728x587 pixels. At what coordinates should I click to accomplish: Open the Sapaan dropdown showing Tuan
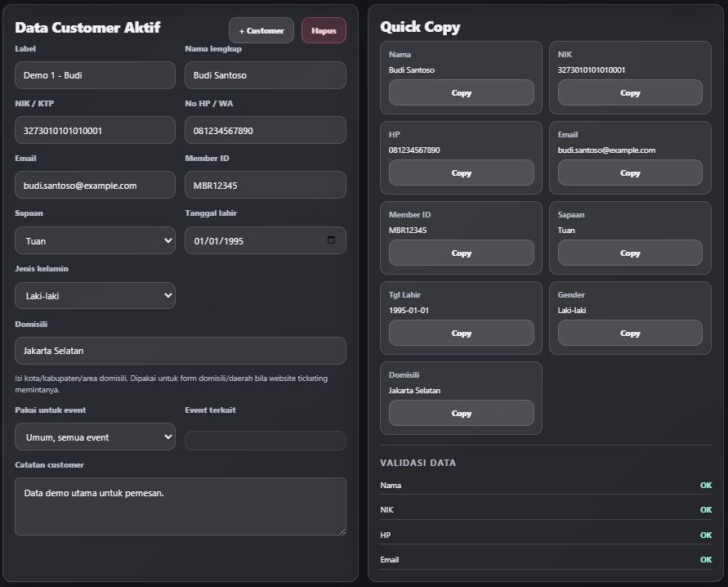pyautogui.click(x=95, y=240)
